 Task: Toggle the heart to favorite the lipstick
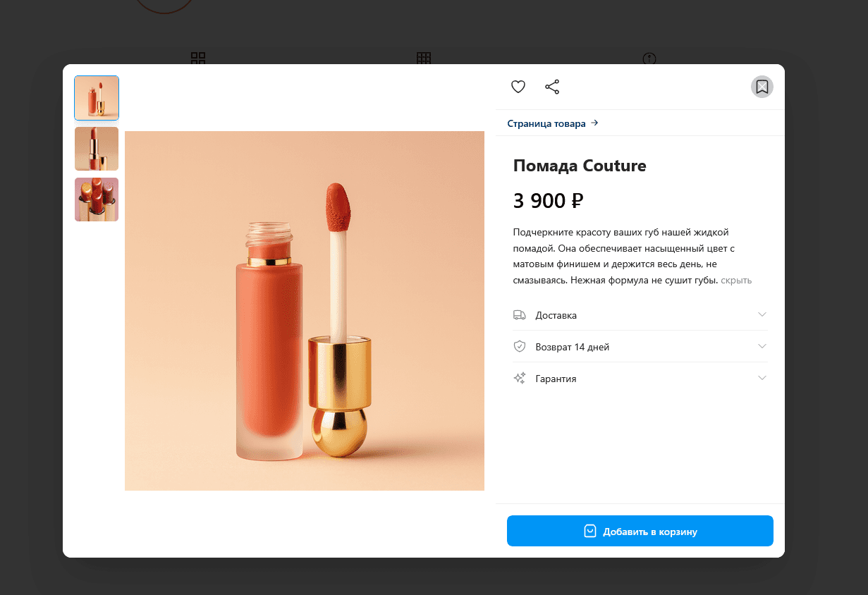coord(518,86)
